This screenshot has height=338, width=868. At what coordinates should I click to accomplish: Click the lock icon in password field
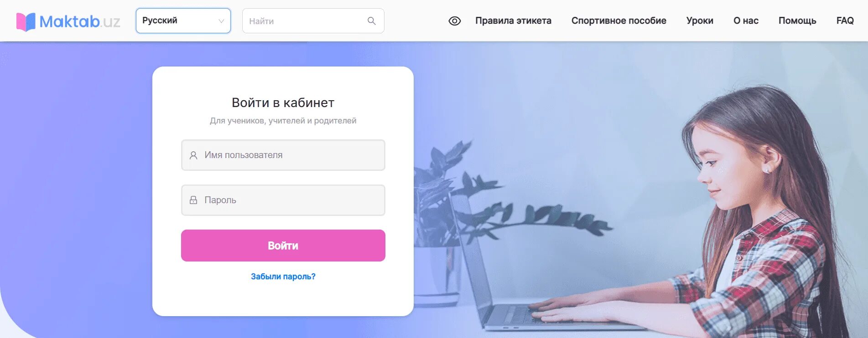[193, 200]
